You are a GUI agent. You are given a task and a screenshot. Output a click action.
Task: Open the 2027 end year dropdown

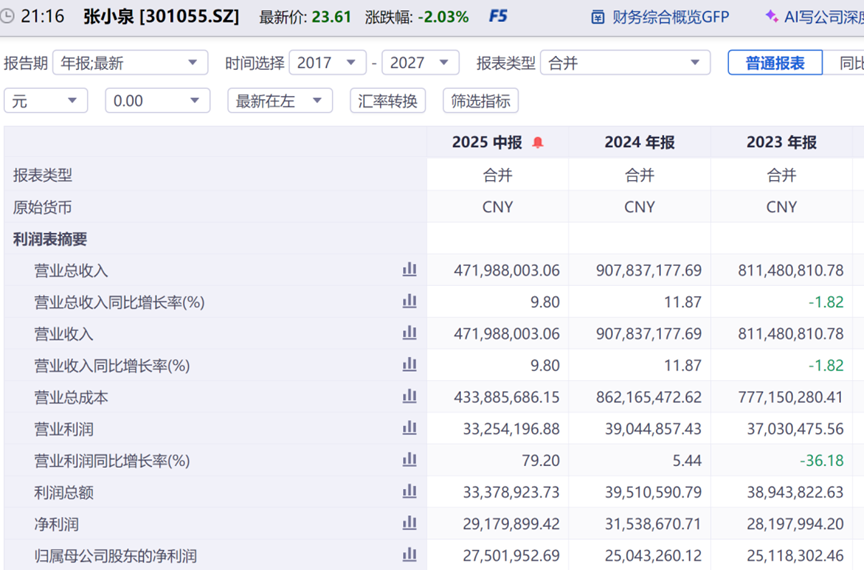420,63
